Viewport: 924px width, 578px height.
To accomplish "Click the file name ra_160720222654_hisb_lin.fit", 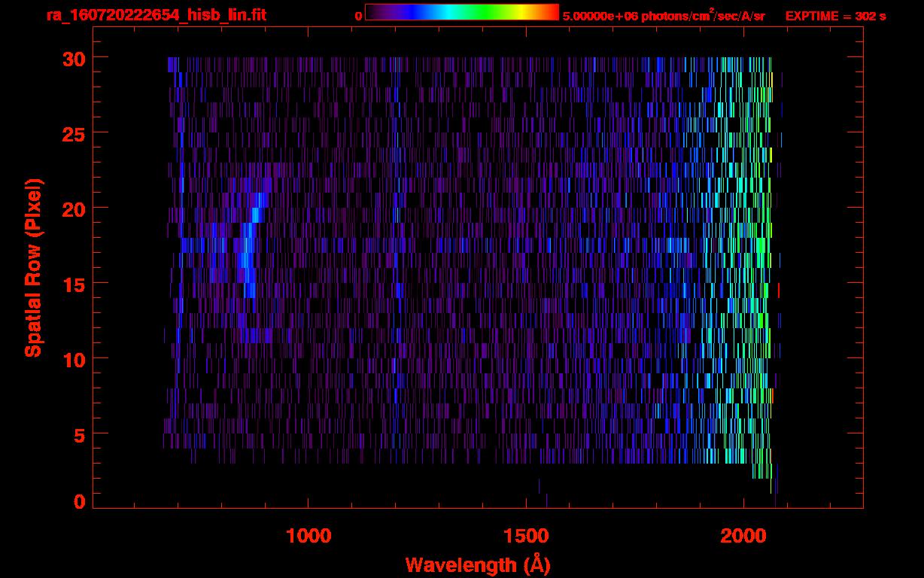I will 156,15.
